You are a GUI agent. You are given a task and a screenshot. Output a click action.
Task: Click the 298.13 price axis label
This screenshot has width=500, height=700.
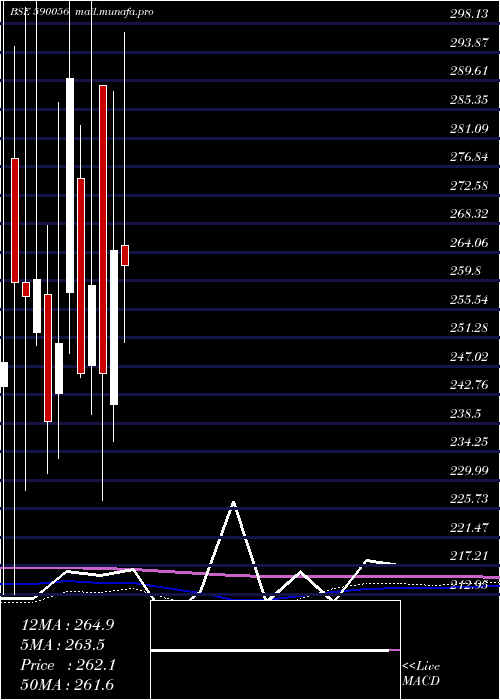click(469, 14)
